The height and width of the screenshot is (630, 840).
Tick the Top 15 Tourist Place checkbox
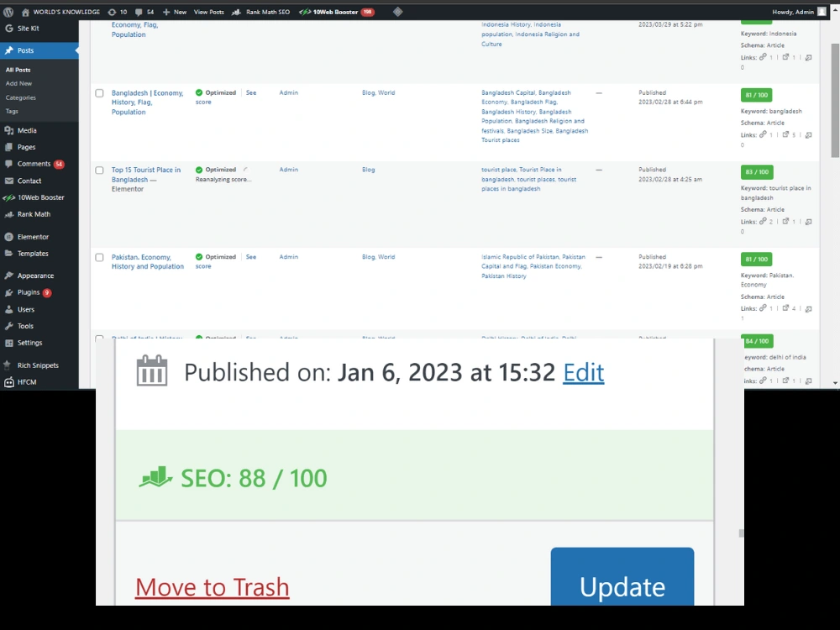pos(99,171)
